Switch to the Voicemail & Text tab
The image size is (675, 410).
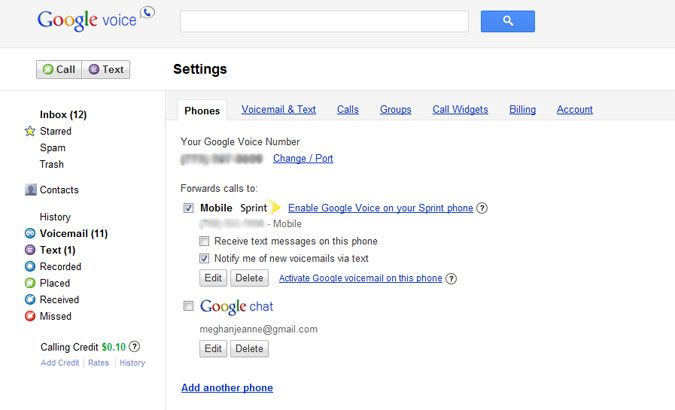278,110
